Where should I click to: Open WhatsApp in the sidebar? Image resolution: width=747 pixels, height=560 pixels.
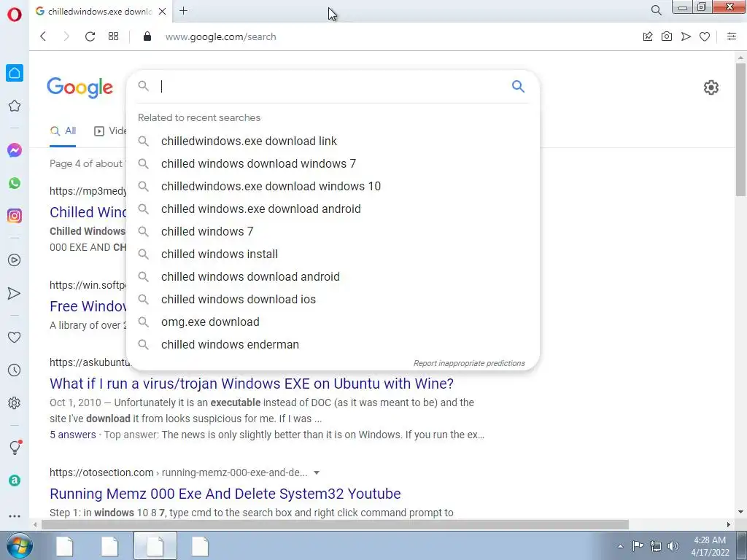[x=15, y=183]
